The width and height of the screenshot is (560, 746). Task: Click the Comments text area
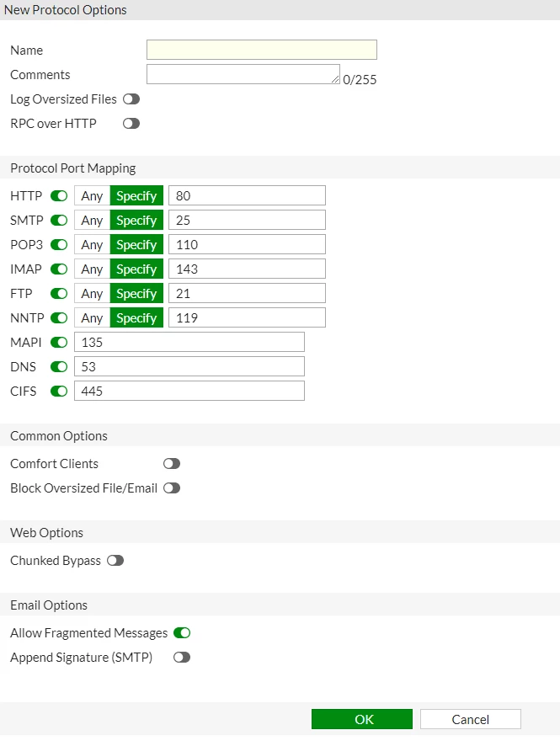click(243, 74)
